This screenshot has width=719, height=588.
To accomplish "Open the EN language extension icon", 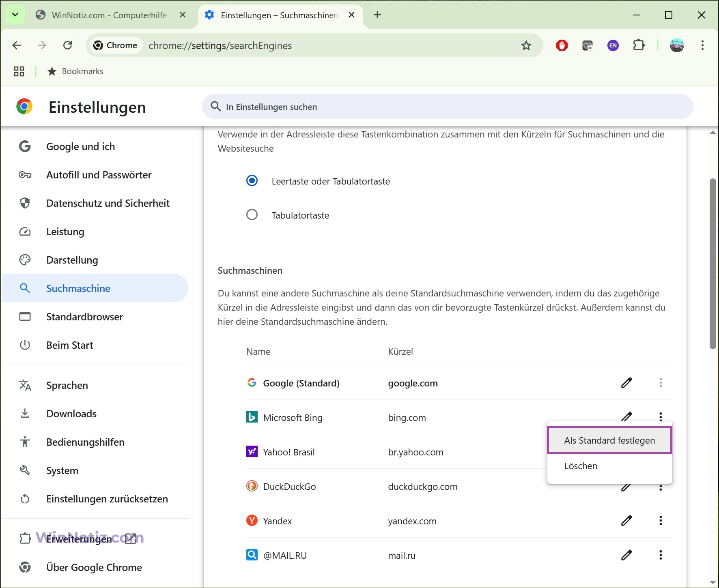I will (x=613, y=45).
